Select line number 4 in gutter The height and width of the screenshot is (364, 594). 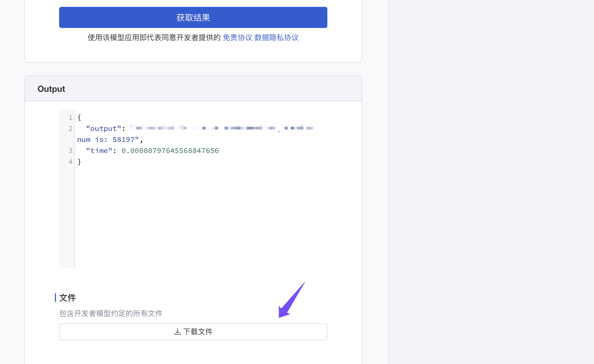click(x=70, y=162)
